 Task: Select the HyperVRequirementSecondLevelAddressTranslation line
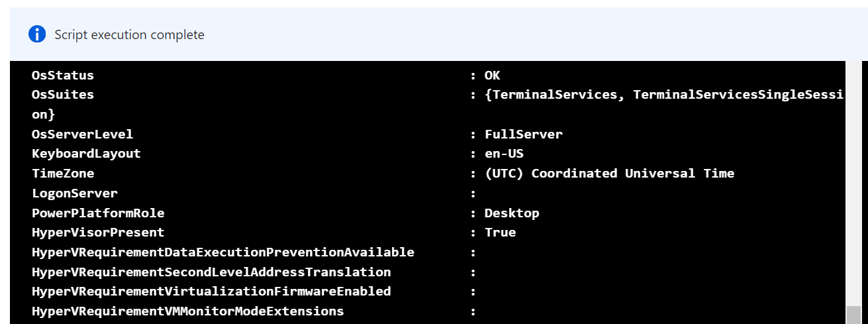pos(254,272)
